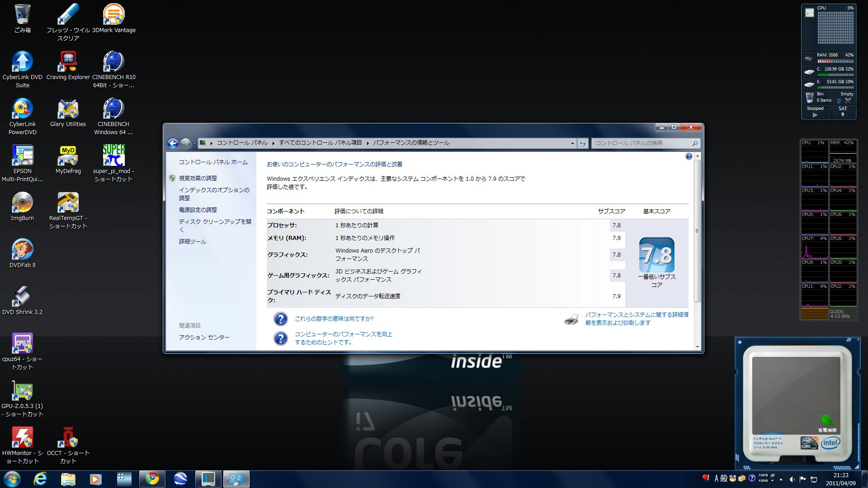Click the control panel back arrow
Screen dimensions: 868x488
point(173,143)
